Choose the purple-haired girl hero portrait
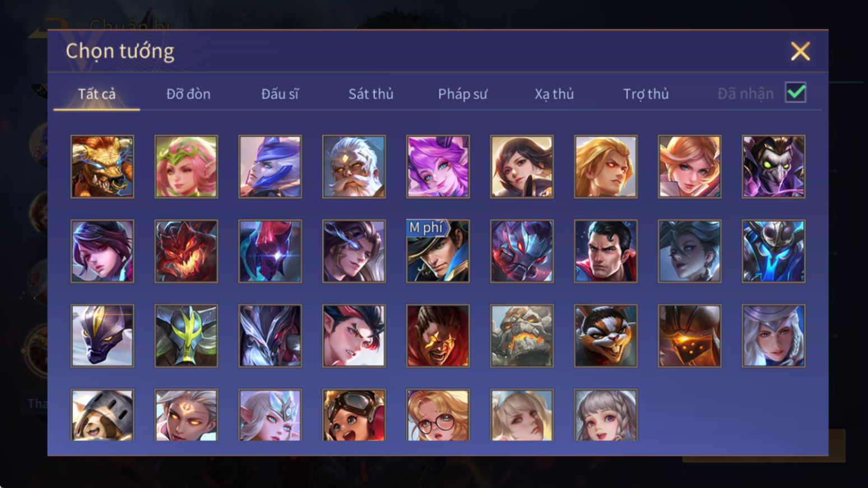 [438, 166]
